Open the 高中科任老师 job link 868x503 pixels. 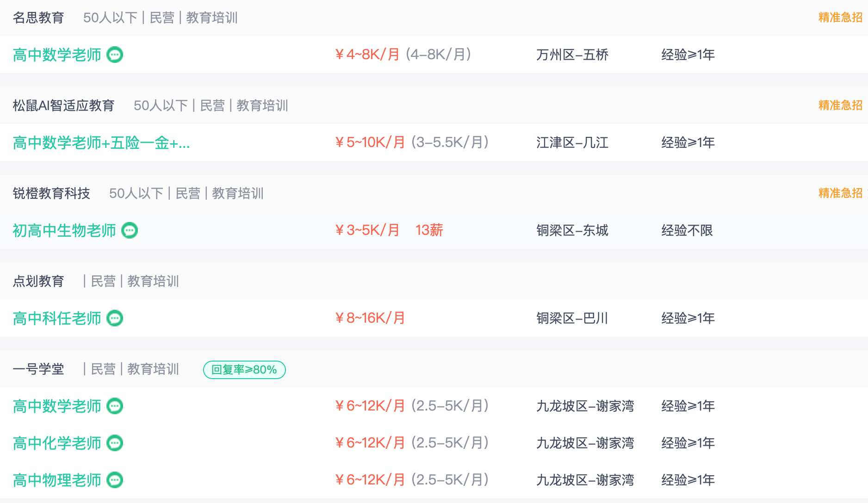coord(57,318)
